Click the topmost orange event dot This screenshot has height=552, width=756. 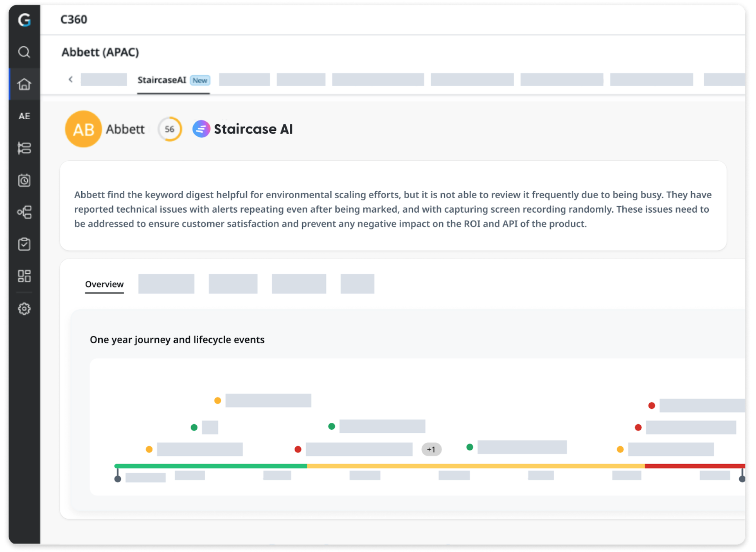218,401
